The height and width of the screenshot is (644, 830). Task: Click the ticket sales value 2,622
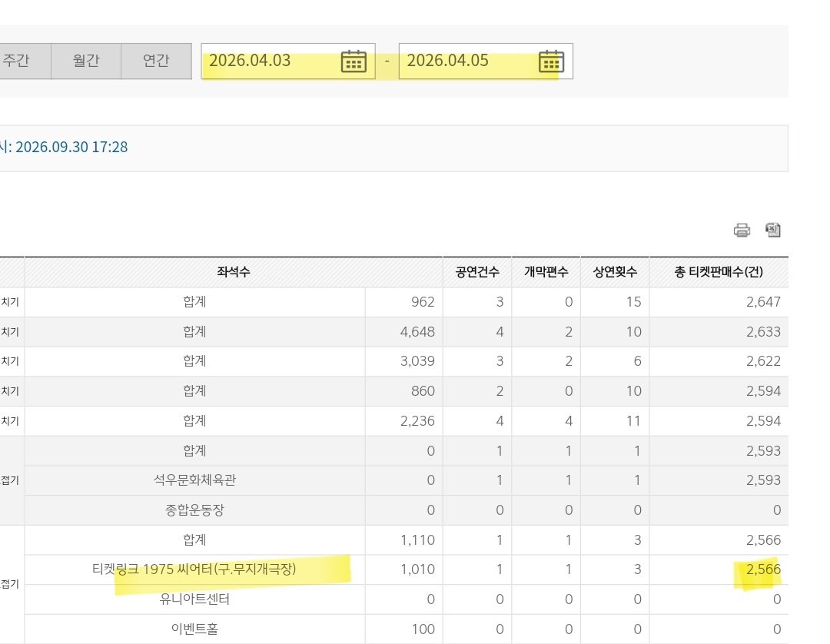(x=763, y=361)
